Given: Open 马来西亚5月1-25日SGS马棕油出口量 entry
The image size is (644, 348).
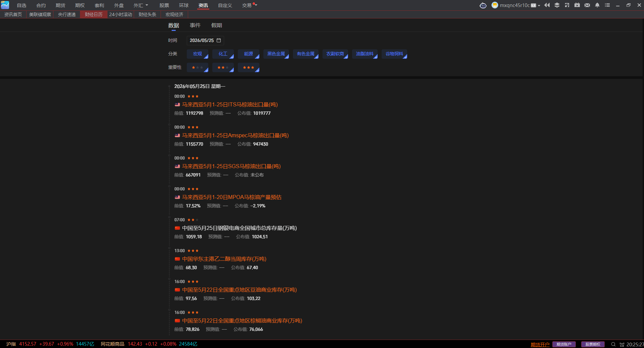Looking at the screenshot, I should [x=231, y=166].
